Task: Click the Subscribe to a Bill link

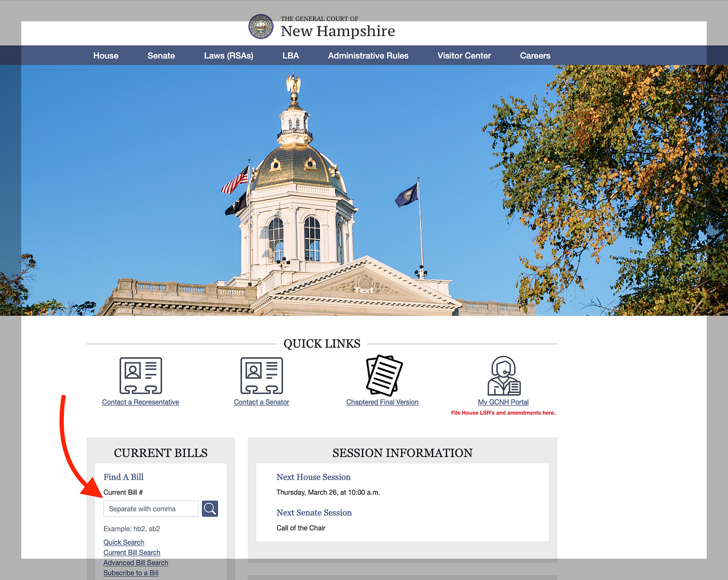Action: pyautogui.click(x=131, y=573)
